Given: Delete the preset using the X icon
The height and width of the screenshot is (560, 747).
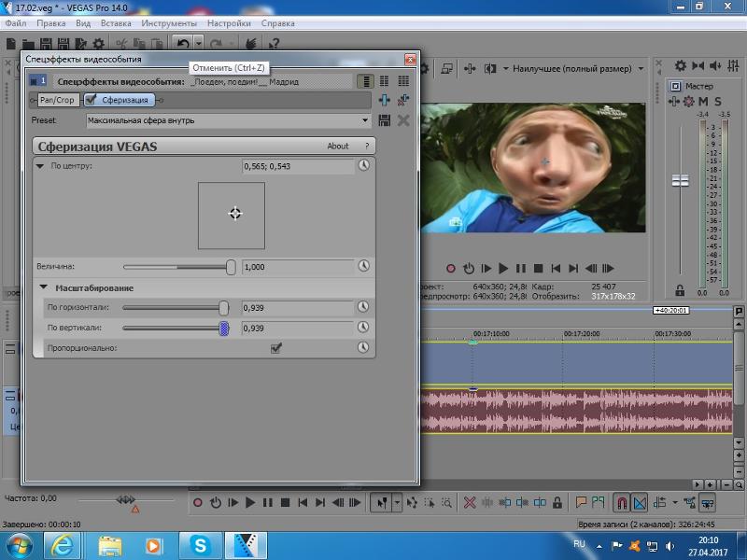Looking at the screenshot, I should pyautogui.click(x=403, y=120).
